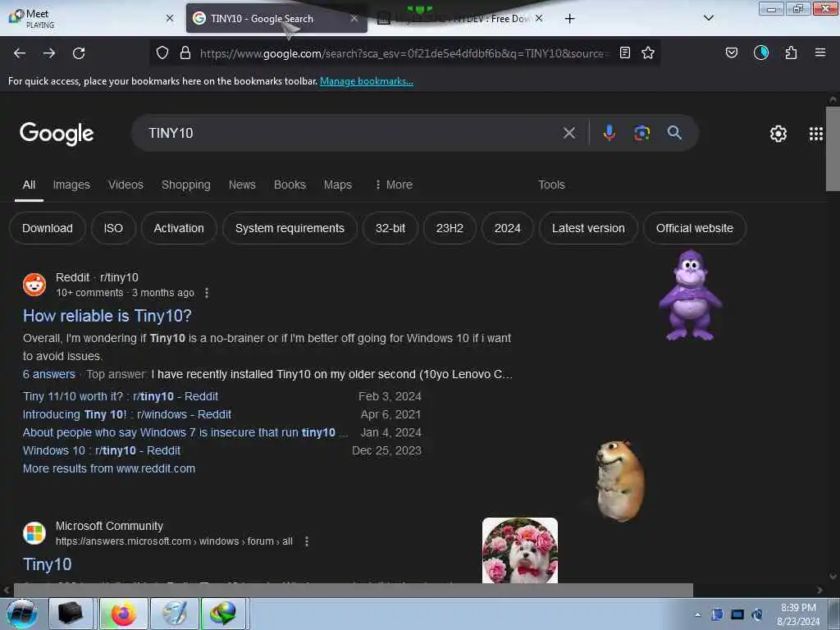Open Introducing Tiny 10 link

pyautogui.click(x=127, y=414)
